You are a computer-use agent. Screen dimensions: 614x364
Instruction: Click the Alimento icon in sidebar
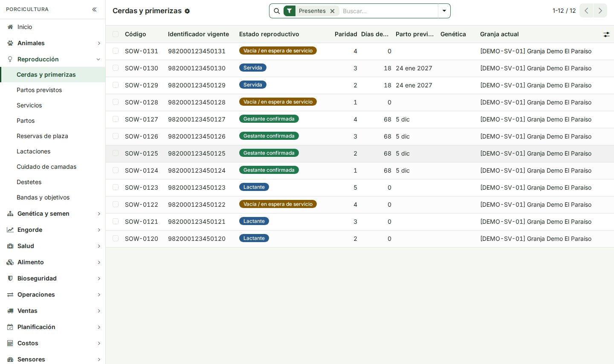click(x=10, y=262)
